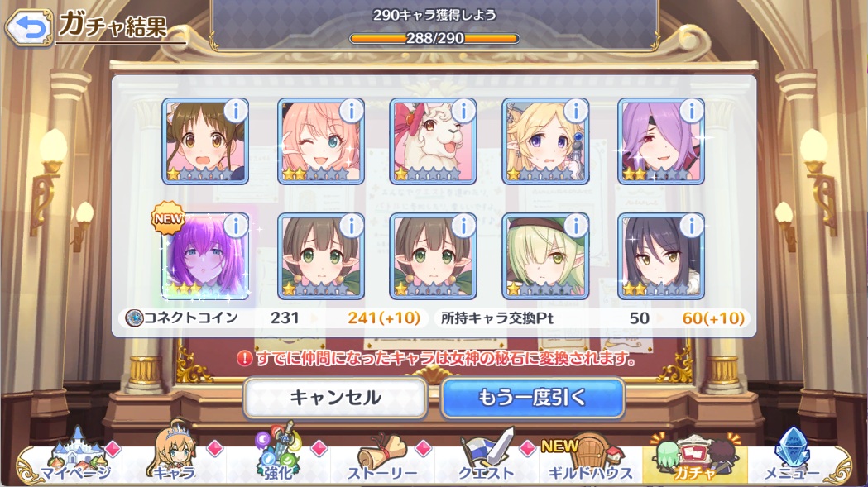The width and height of the screenshot is (868, 487).
Task: Click もう一度引く to draw again
Action: (x=533, y=398)
